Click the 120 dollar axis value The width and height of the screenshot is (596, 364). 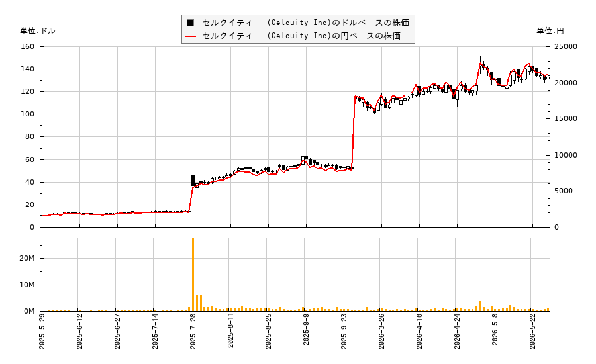point(27,91)
